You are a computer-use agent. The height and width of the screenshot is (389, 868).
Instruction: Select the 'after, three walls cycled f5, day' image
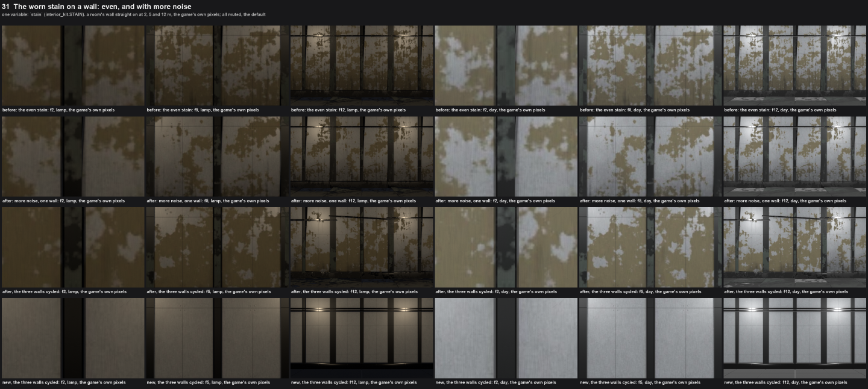tap(651, 247)
